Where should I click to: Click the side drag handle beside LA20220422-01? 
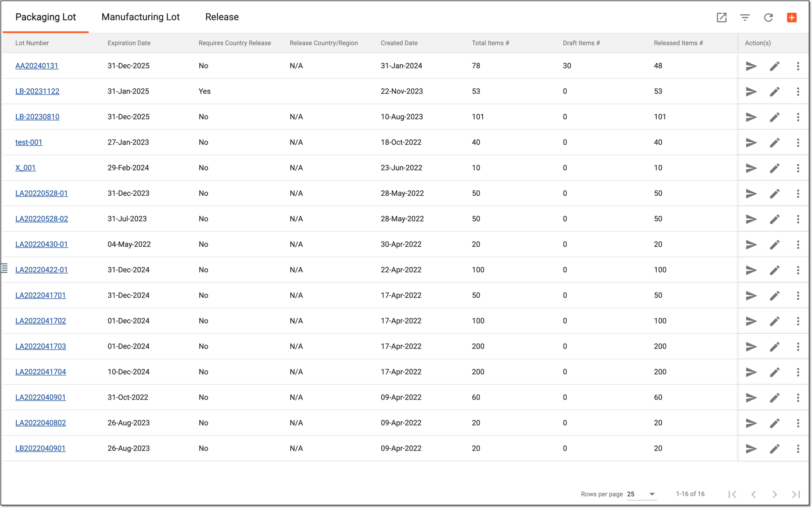click(x=4, y=268)
